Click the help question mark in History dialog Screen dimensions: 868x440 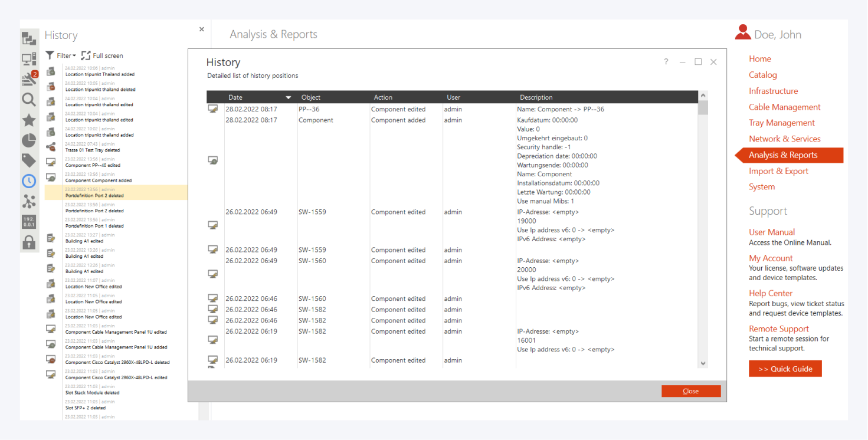666,62
